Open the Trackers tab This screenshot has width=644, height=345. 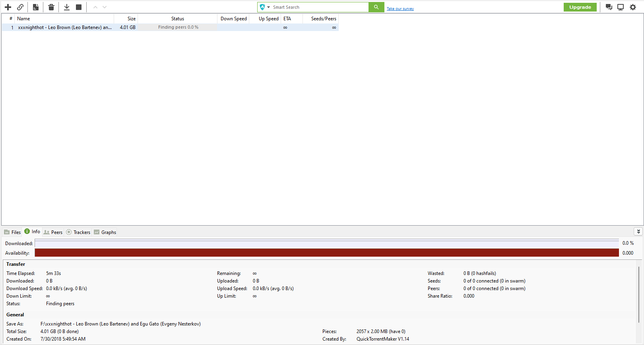[78, 232]
